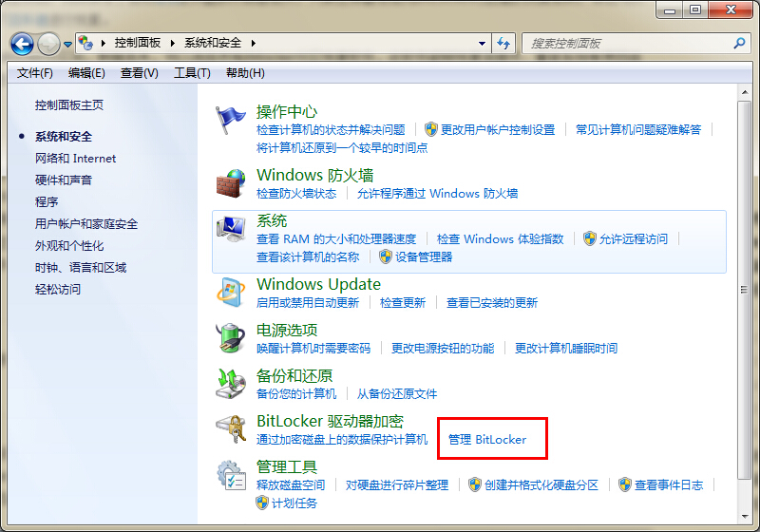Expand the address bar history dropdown

tap(482, 44)
